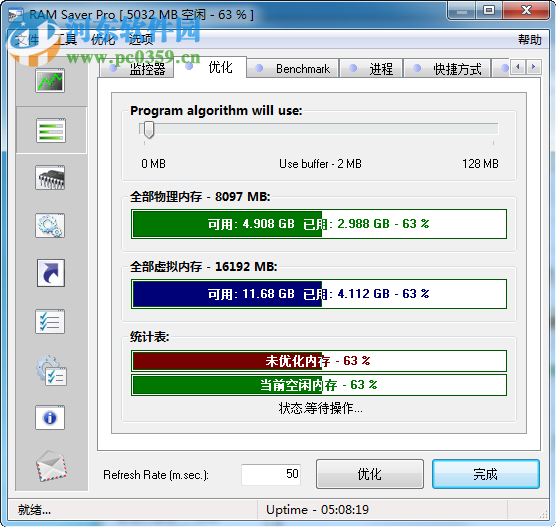Click the physical memory usage bar
The width and height of the screenshot is (557, 528).
pyautogui.click(x=319, y=224)
